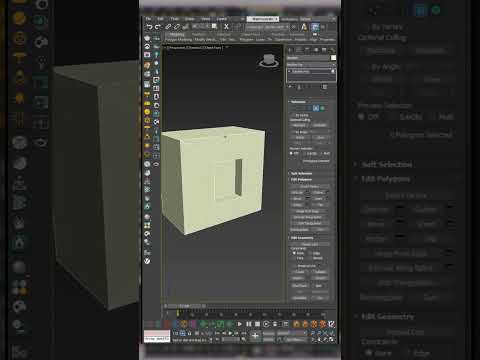Select the Polygon sub-object level icon

coord(315,108)
